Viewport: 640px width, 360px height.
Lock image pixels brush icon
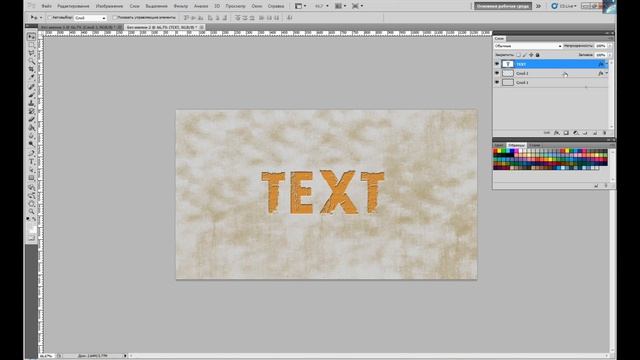[x=524, y=55]
